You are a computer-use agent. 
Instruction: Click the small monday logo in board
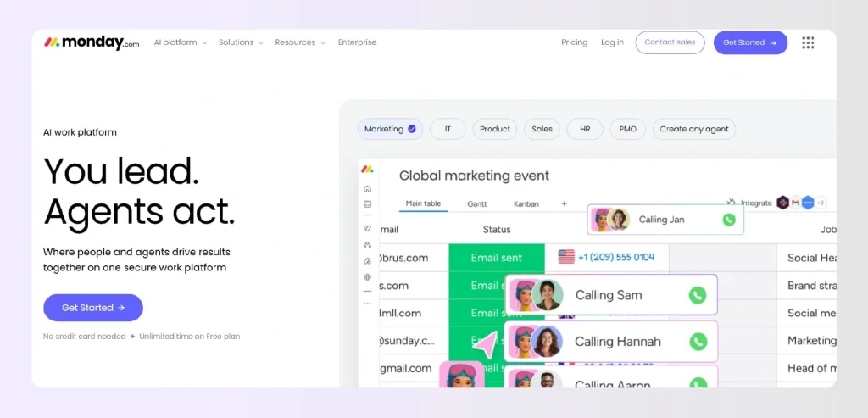[367, 169]
